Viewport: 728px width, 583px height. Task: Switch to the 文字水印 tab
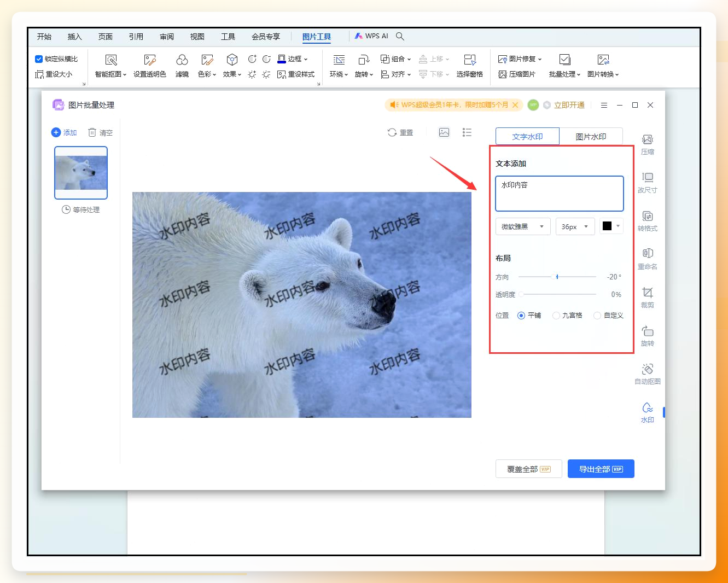point(527,137)
